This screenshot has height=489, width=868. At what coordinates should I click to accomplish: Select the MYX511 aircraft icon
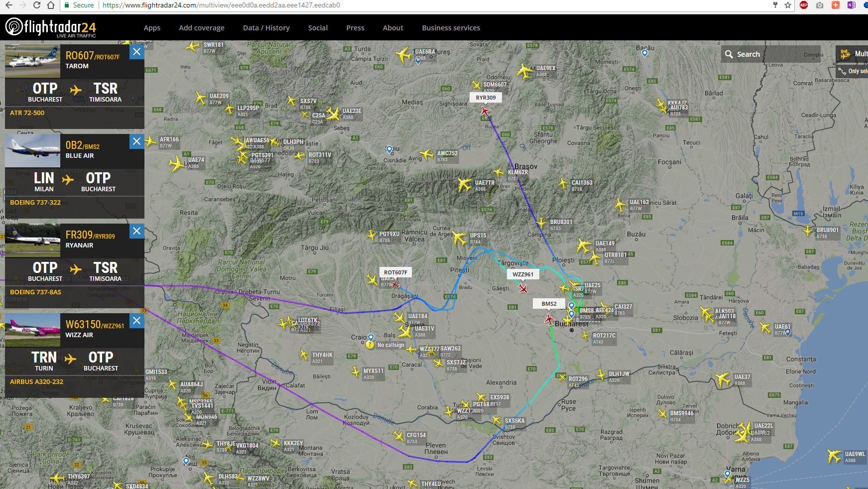[x=356, y=371]
